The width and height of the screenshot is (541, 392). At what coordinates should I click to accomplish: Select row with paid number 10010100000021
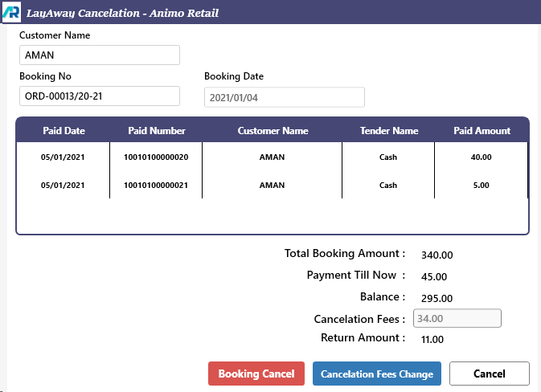[156, 185]
